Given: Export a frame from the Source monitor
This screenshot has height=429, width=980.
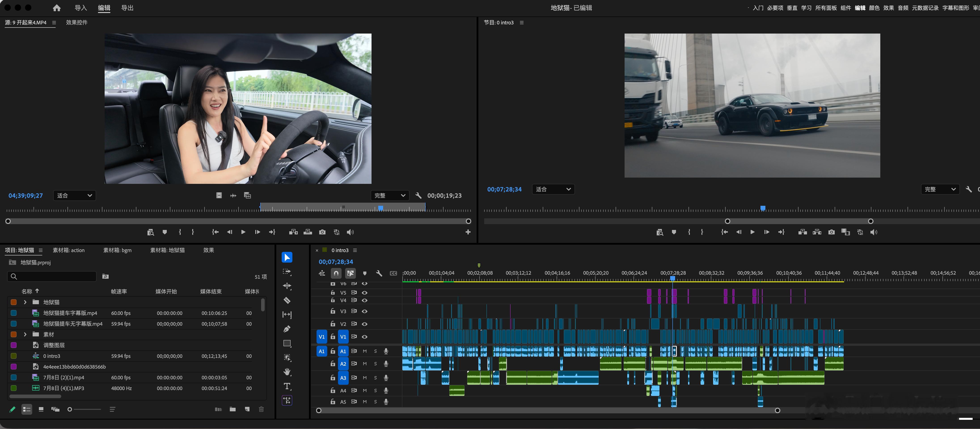Looking at the screenshot, I should pos(322,232).
